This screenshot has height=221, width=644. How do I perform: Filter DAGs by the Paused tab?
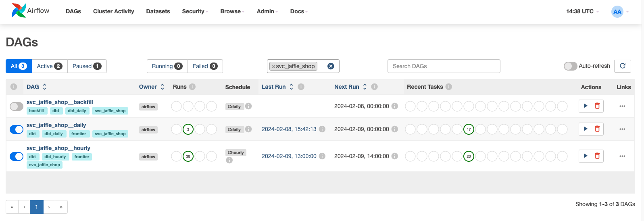[x=87, y=66]
